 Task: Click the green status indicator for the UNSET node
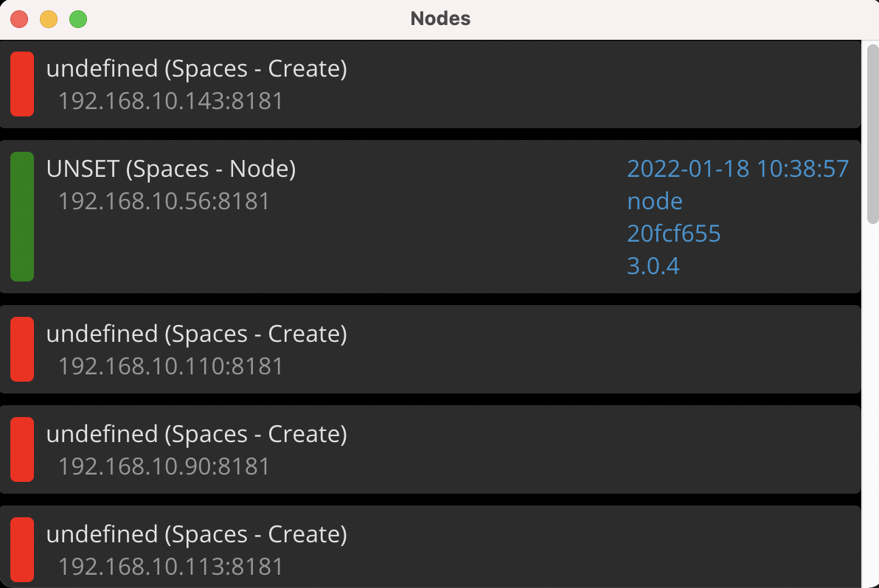pos(22,215)
